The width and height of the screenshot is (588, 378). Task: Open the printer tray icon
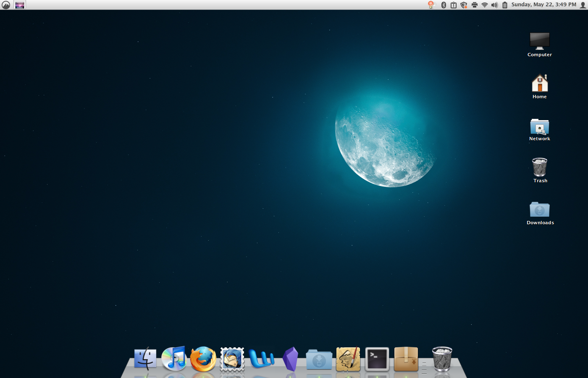pos(475,5)
